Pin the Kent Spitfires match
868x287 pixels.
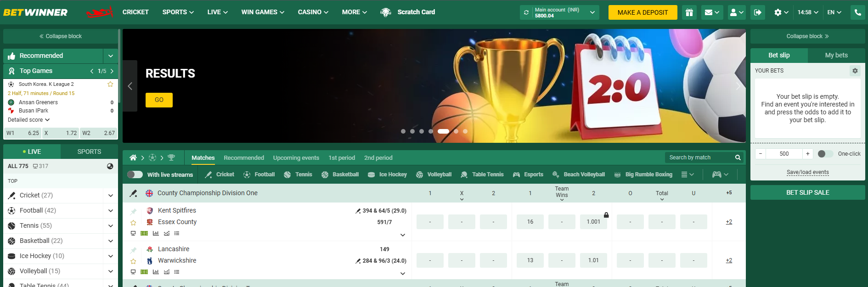point(133,211)
